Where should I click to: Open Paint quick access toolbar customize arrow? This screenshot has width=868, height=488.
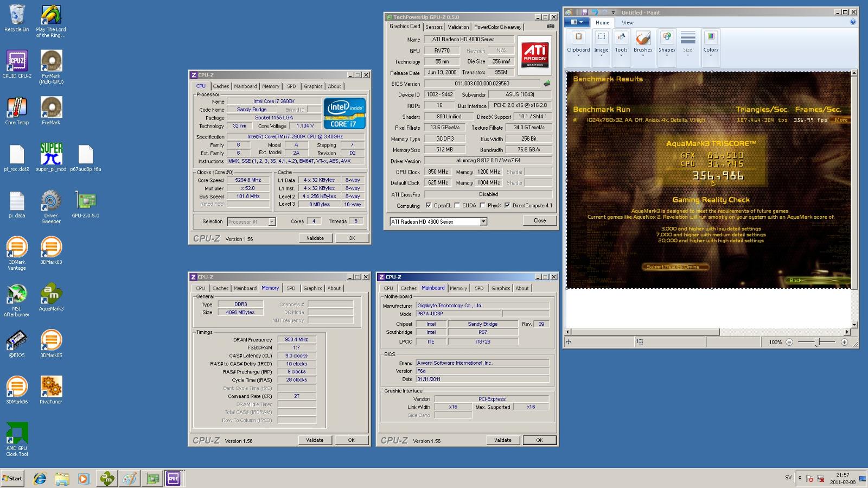pyautogui.click(x=614, y=12)
